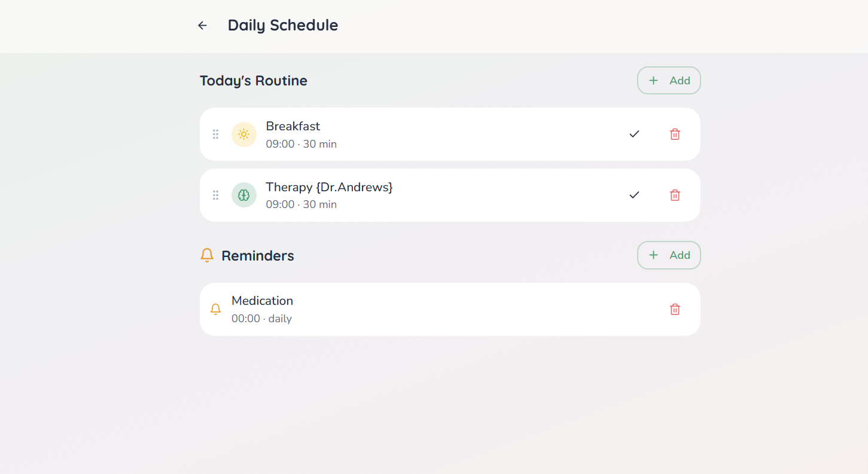This screenshot has width=868, height=474.
Task: Delete the Therapy {Dr.Andrews} routine item
Action: click(x=675, y=195)
